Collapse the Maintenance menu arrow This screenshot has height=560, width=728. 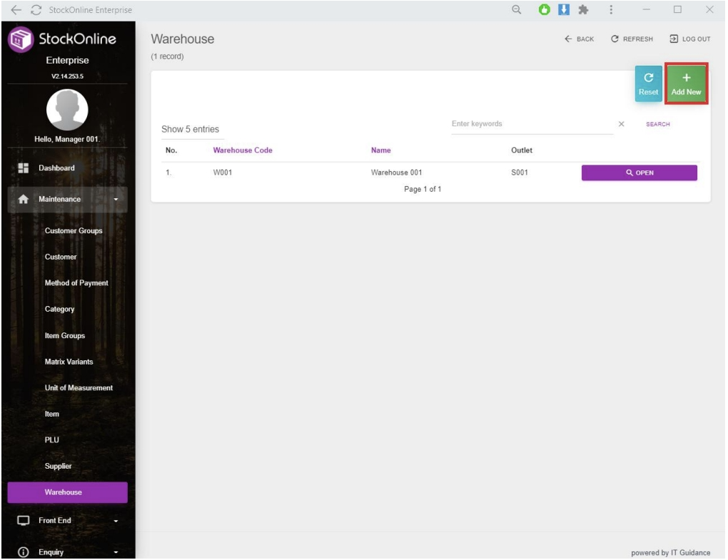point(116,200)
